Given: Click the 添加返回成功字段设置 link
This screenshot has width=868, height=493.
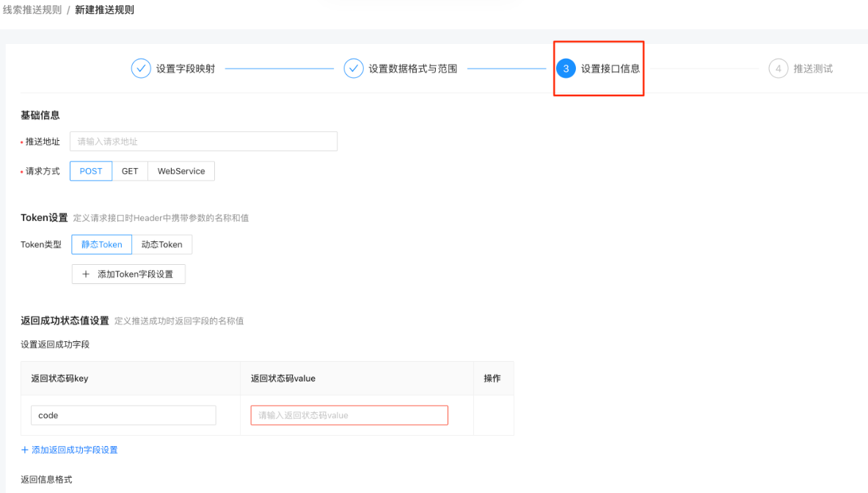Looking at the screenshot, I should pos(73,449).
